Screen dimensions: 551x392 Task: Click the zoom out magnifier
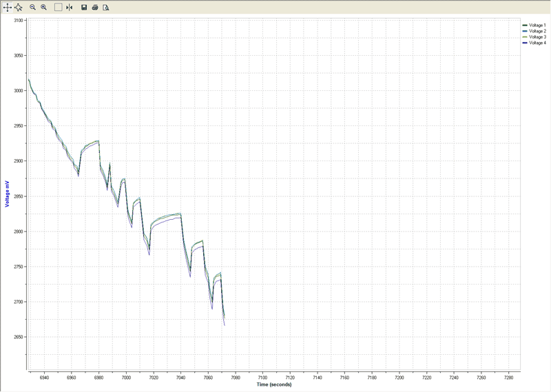click(x=32, y=8)
